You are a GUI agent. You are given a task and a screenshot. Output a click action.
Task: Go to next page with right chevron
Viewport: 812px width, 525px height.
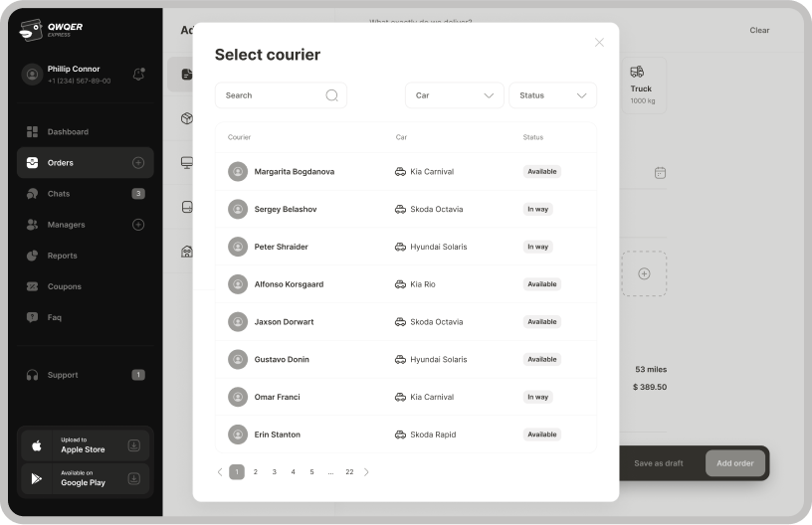pos(366,472)
